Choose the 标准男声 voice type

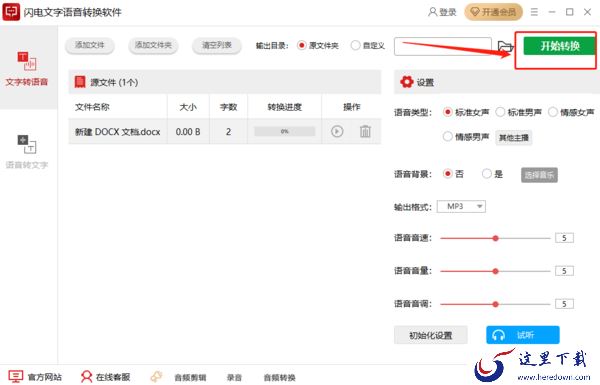500,112
